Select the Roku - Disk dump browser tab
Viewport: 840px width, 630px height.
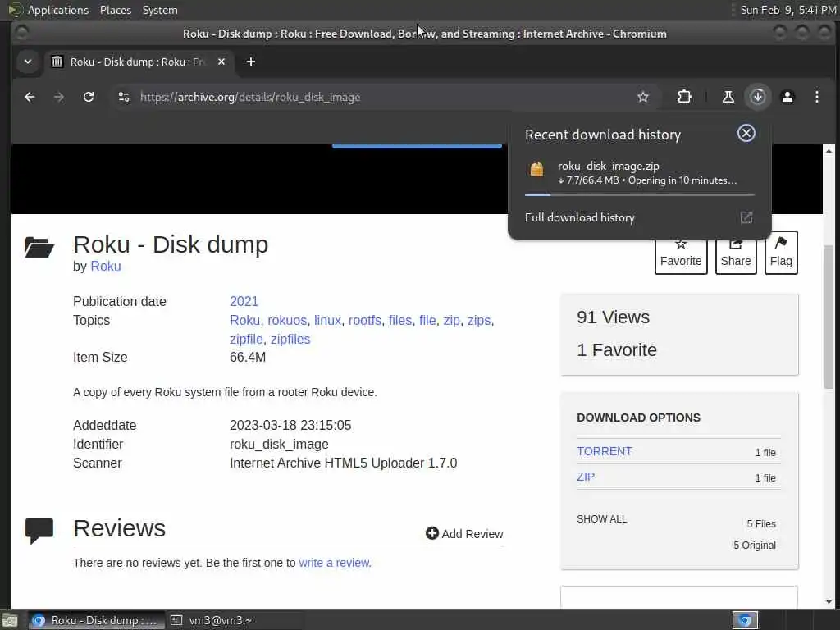(x=139, y=62)
